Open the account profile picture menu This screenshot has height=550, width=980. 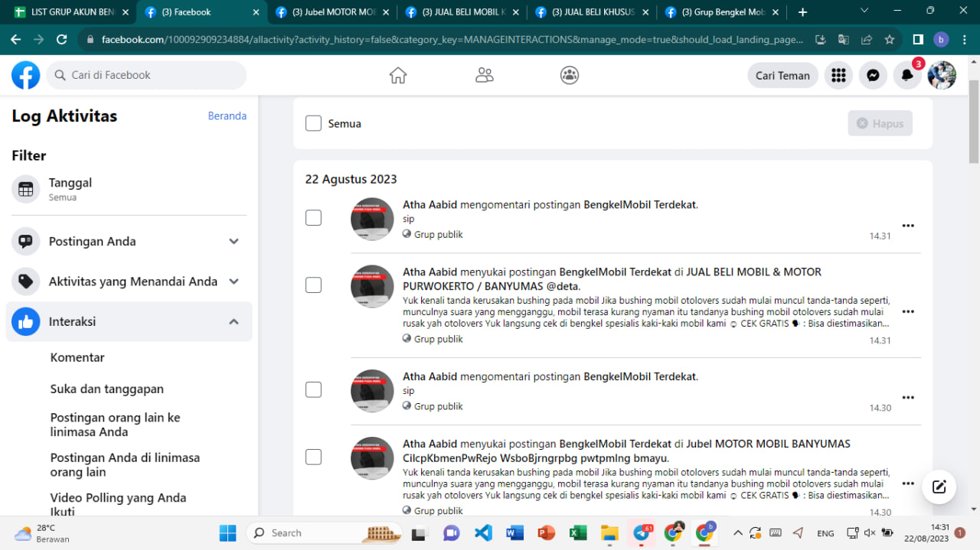pyautogui.click(x=942, y=75)
